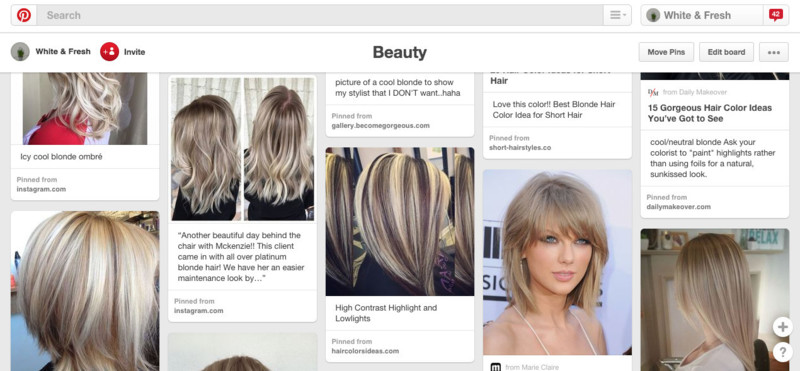Click the Edit board button
The image size is (800, 371).
coord(726,52)
